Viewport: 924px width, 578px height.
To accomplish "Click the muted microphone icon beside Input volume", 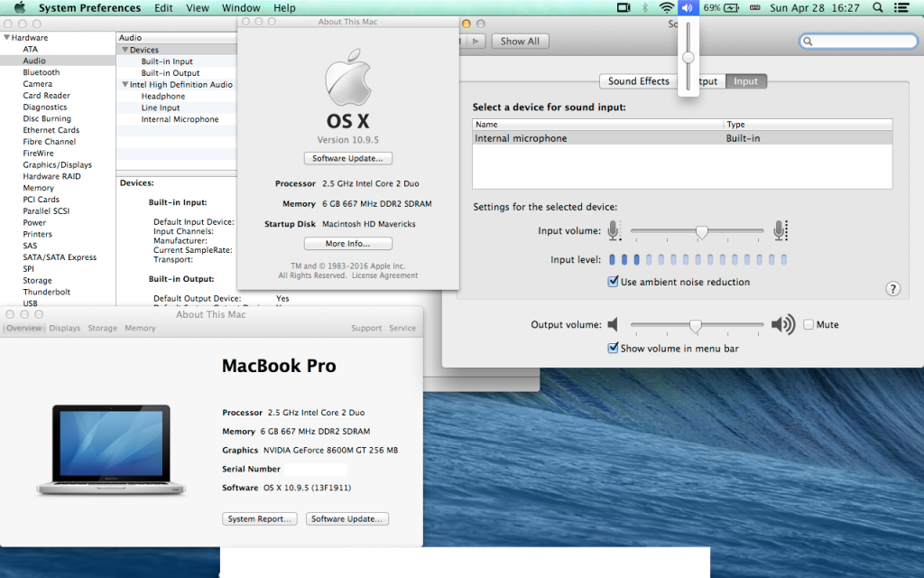I will tap(614, 230).
